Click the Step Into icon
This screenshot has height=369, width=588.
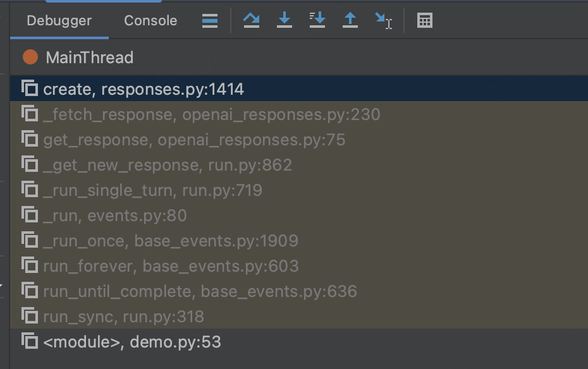(x=284, y=20)
